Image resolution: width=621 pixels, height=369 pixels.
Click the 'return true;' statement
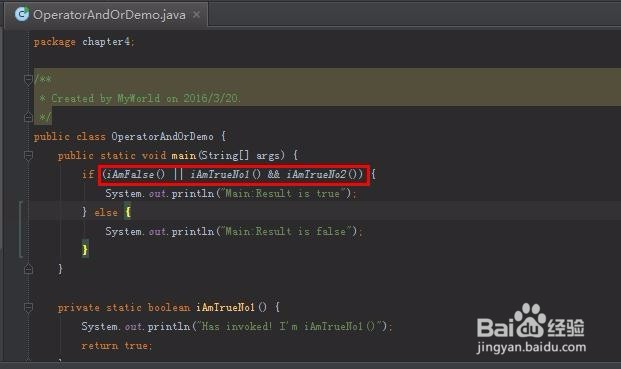[117, 346]
